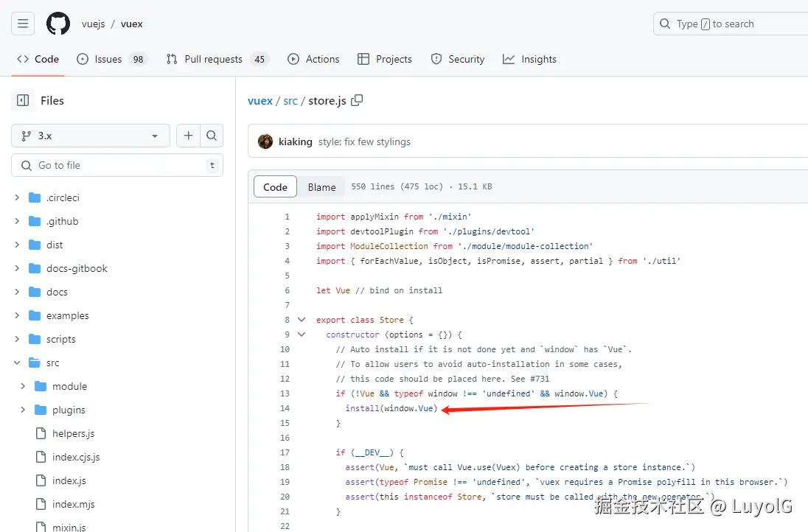Open kiaking author link
This screenshot has width=808, height=532.
coord(296,141)
